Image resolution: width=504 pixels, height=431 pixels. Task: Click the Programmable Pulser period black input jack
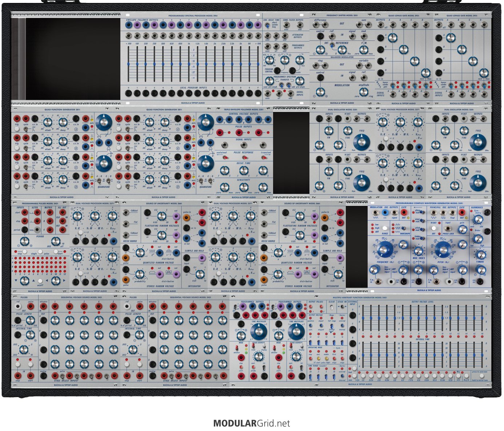25,230
